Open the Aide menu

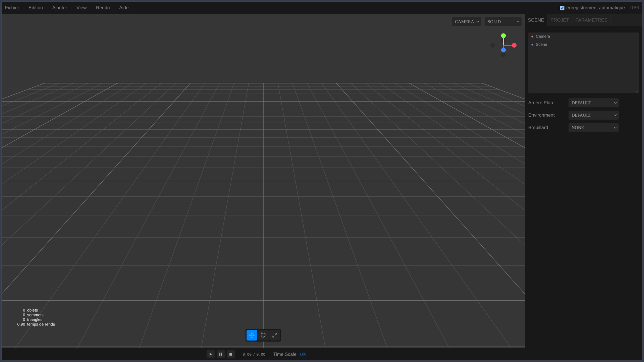coord(124,8)
